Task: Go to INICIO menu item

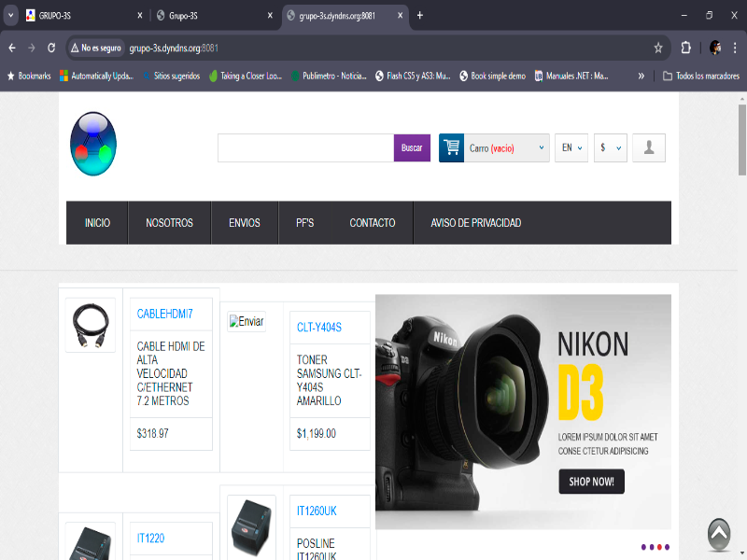Action: tap(97, 223)
